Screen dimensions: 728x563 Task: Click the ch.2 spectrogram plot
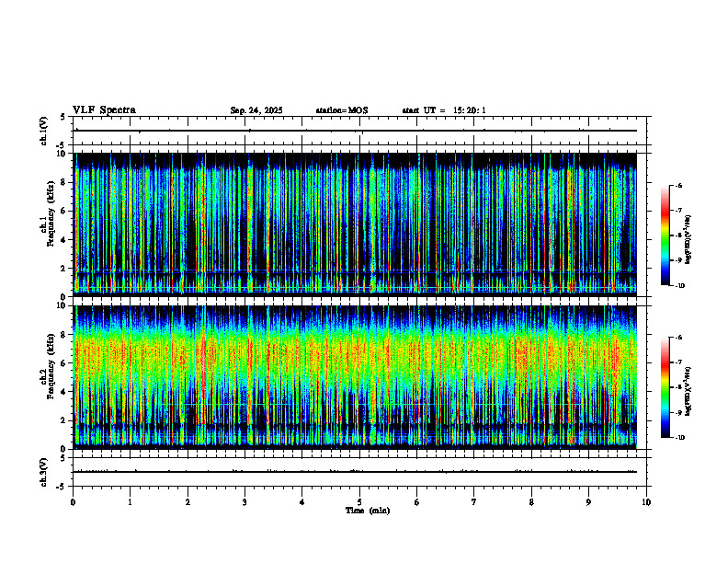tap(355, 377)
